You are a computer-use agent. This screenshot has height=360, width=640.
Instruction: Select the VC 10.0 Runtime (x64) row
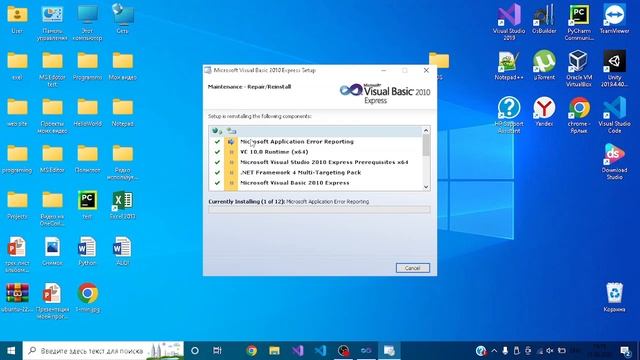316,152
